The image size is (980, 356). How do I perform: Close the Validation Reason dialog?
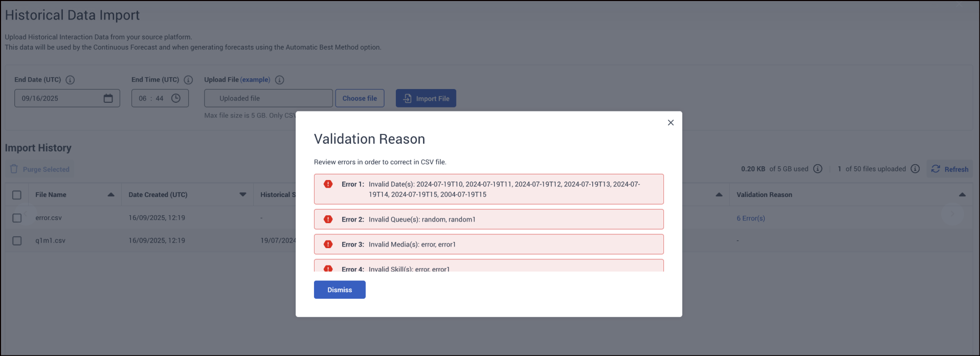click(x=671, y=123)
